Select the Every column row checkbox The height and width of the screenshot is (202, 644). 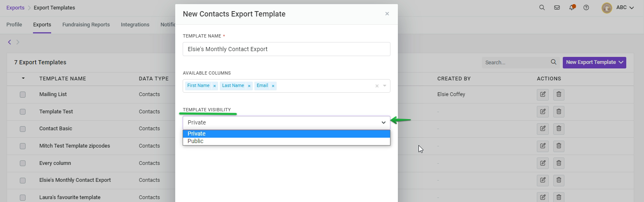click(23, 163)
